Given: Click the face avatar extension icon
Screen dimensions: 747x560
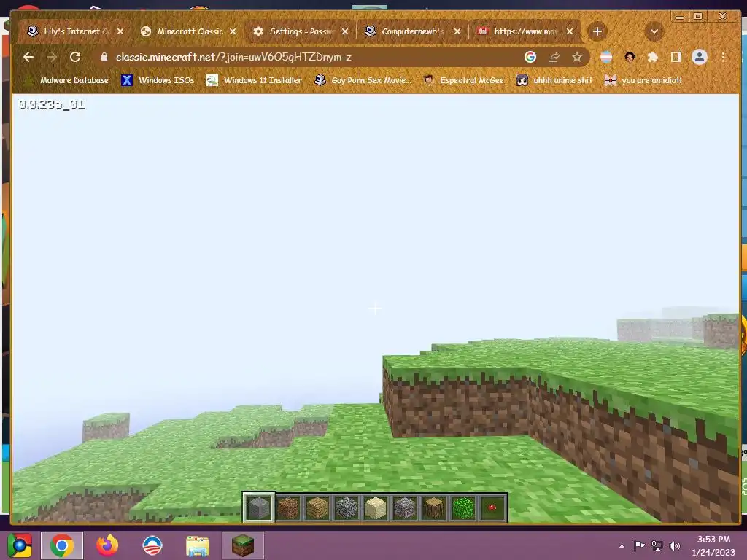Looking at the screenshot, I should pos(630,57).
